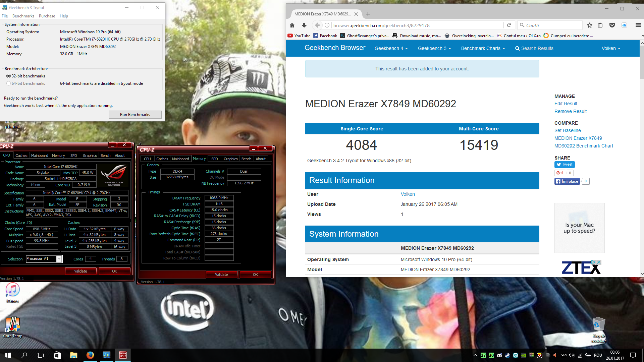The image size is (644, 362).
Task: Open the YouTube bookmark
Action: pos(299,36)
